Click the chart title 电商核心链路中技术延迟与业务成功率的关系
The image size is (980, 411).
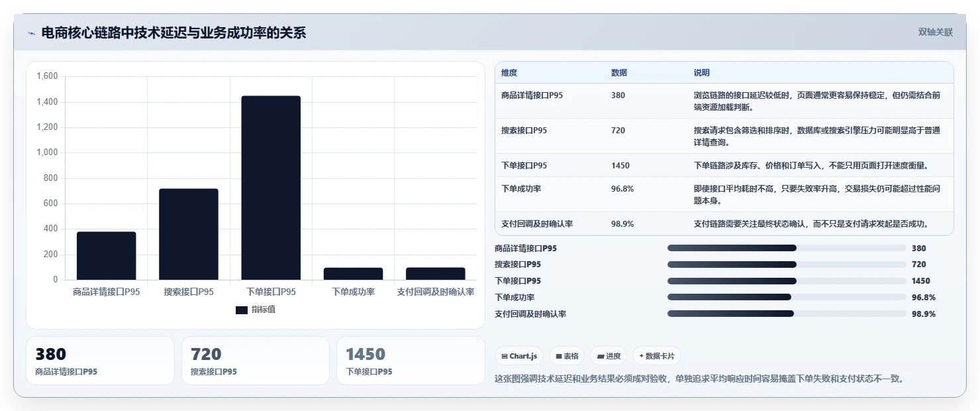173,32
